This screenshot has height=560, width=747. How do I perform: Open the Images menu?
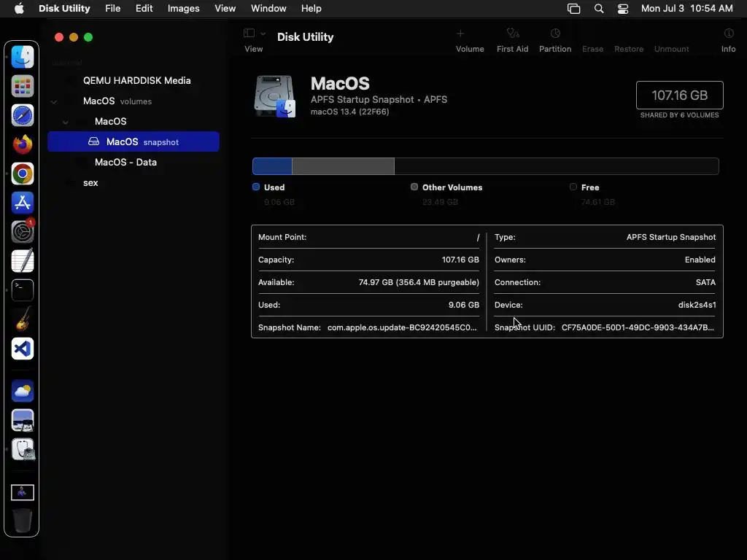(183, 8)
